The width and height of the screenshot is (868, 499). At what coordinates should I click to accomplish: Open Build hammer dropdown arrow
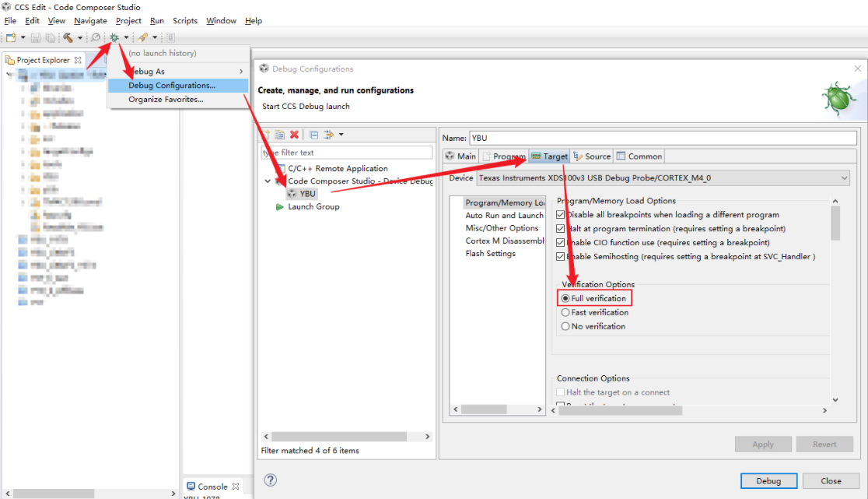pyautogui.click(x=79, y=37)
